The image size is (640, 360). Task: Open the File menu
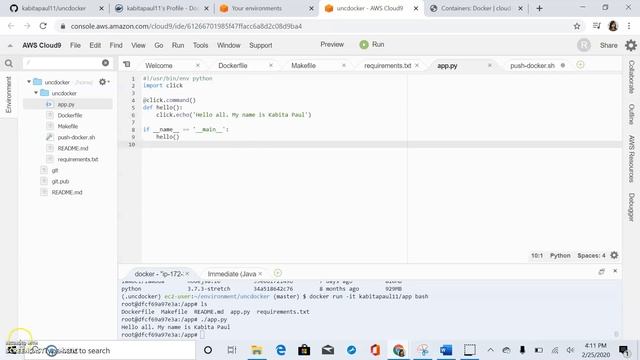(75, 45)
